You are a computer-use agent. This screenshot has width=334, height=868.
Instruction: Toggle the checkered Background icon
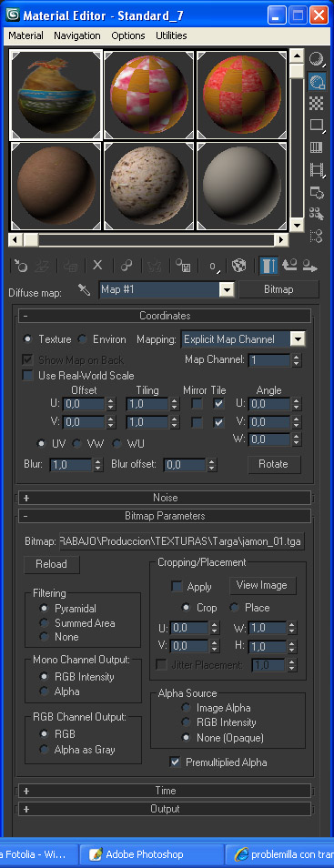(x=317, y=104)
